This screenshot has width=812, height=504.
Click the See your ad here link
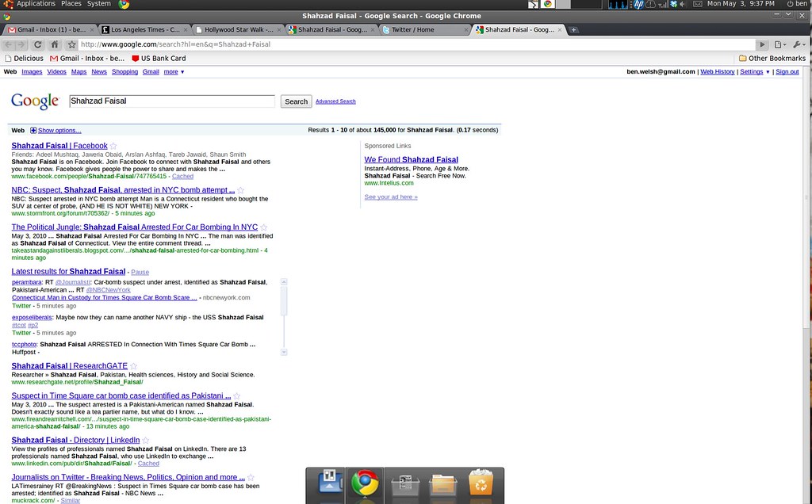pos(391,197)
